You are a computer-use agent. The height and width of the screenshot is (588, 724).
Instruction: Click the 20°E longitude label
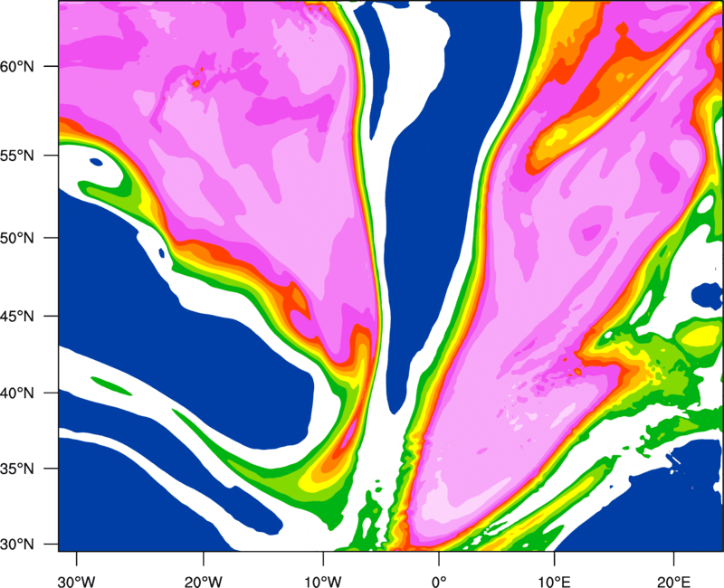673,582
